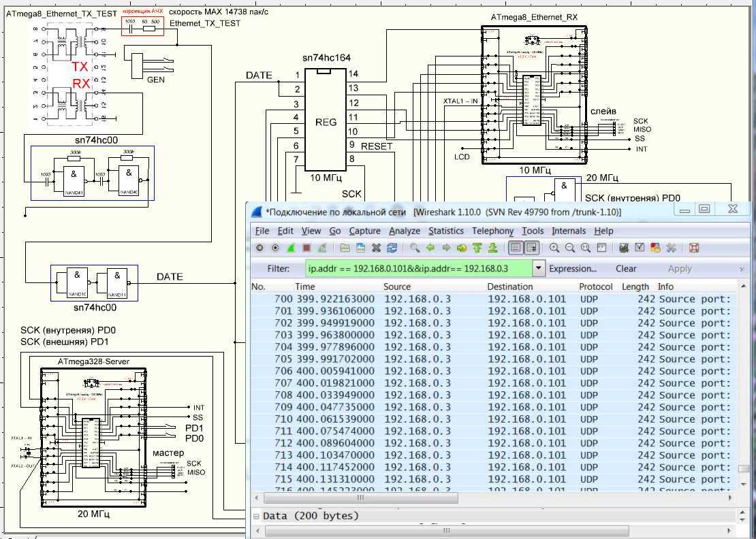756x539 pixels.
Task: Stop the running capture with the red square
Action: pyautogui.click(x=306, y=248)
